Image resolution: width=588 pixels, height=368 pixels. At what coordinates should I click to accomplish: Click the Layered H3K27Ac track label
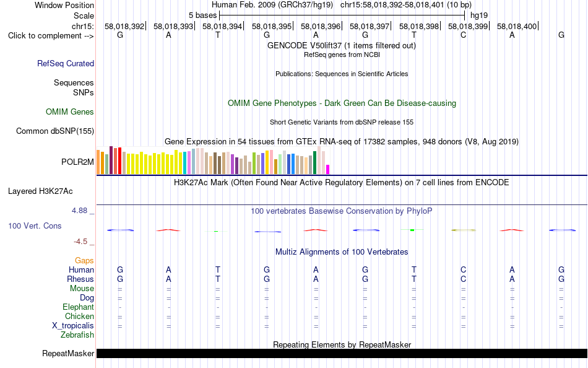[x=40, y=191]
